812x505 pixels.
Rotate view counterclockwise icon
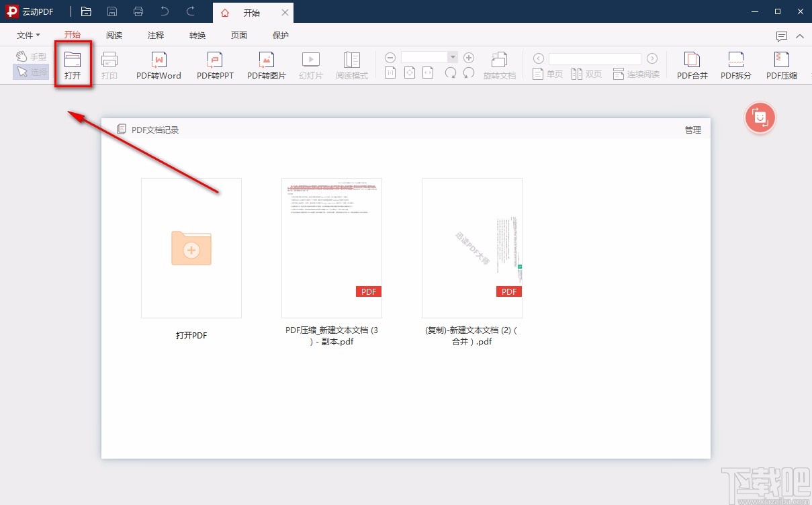[469, 73]
